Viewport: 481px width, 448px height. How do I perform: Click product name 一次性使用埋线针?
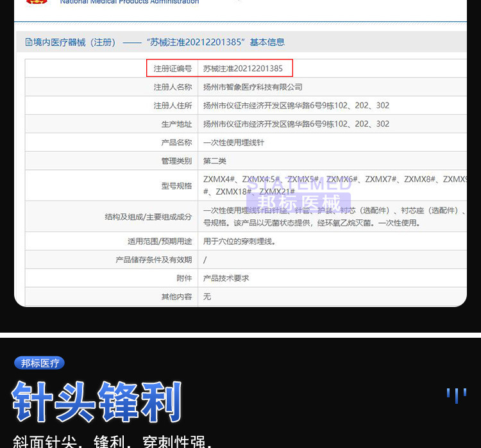(x=233, y=142)
